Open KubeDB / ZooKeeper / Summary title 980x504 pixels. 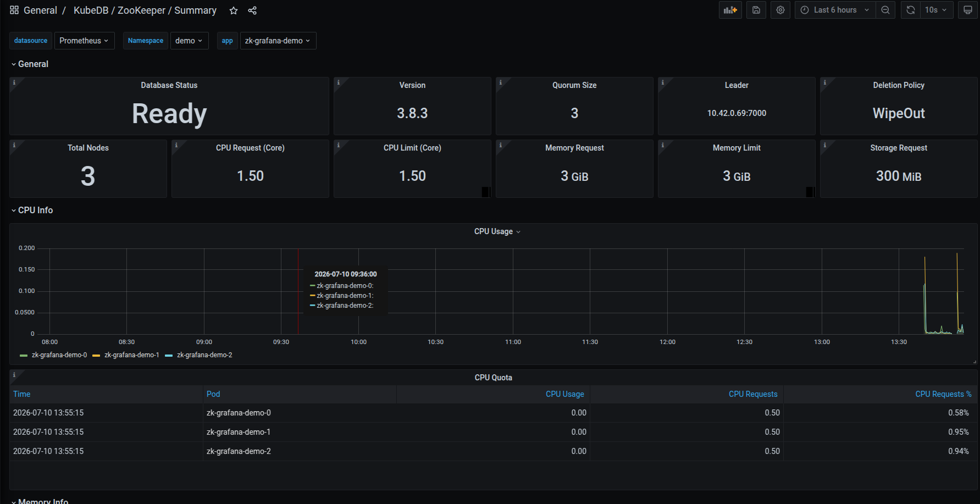point(145,10)
